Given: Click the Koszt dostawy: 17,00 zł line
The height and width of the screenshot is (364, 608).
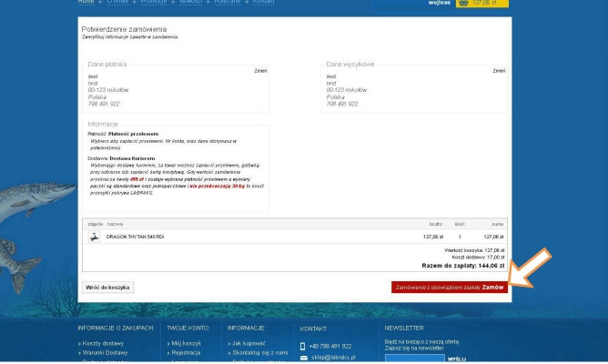Looking at the screenshot, I should [x=478, y=258].
